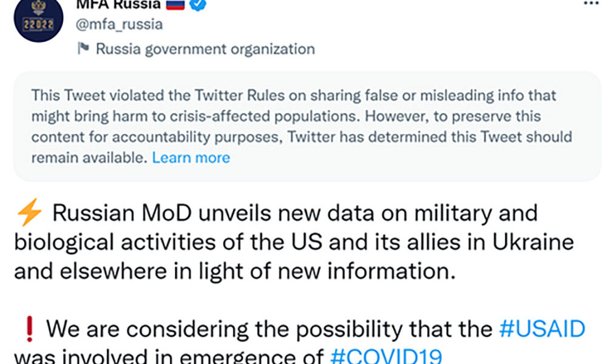The height and width of the screenshot is (364, 607).
Task: Click the lightning bolt emoji in tweet
Action: click(x=29, y=214)
